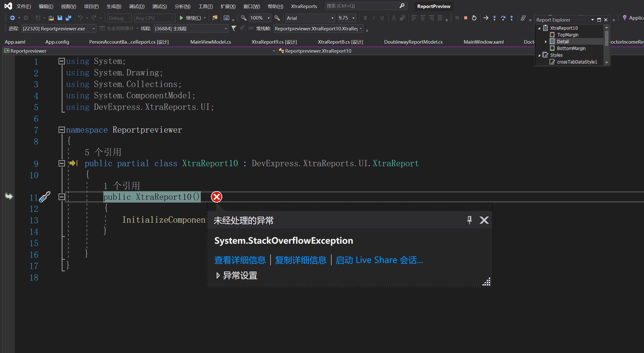Image resolution: width=644 pixels, height=353 pixels.
Task: Toggle Underline formatting
Action: (x=382, y=18)
